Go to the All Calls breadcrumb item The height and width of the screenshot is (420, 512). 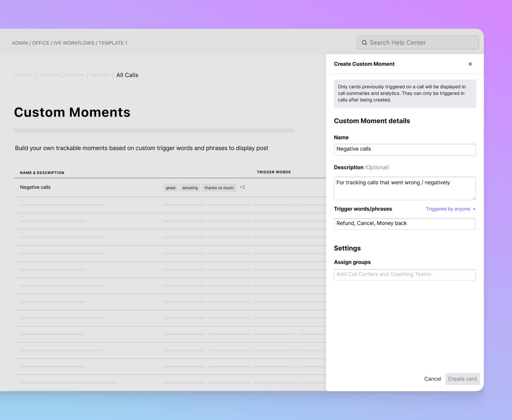(x=127, y=75)
